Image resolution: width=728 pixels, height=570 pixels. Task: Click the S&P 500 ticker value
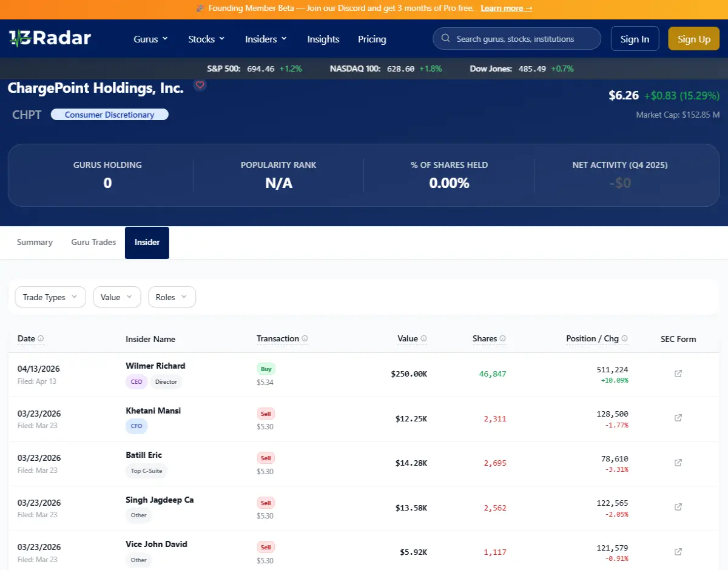click(261, 69)
